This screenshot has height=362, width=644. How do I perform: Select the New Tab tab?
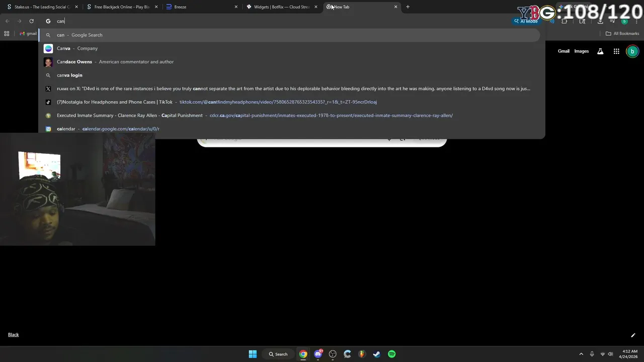point(362,7)
